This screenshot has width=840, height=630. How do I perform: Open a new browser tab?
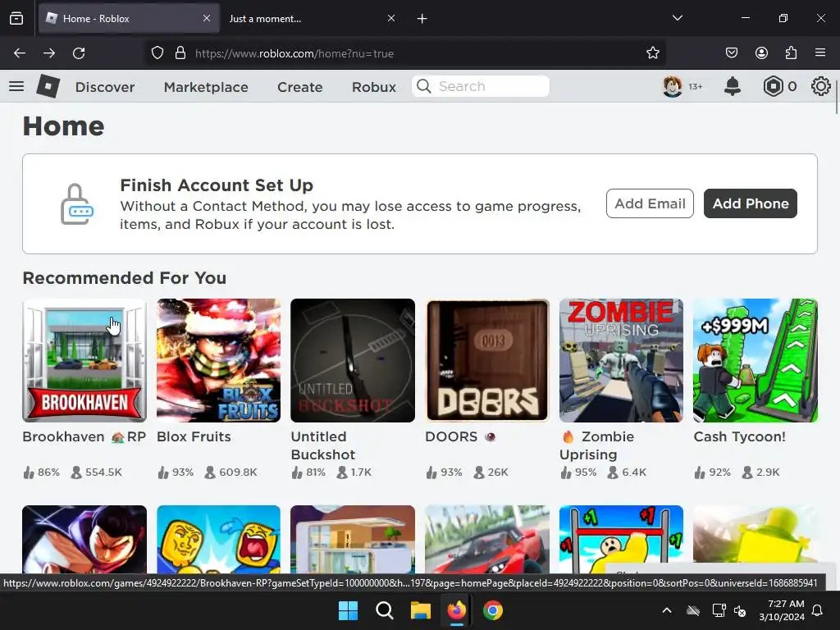pyautogui.click(x=422, y=19)
